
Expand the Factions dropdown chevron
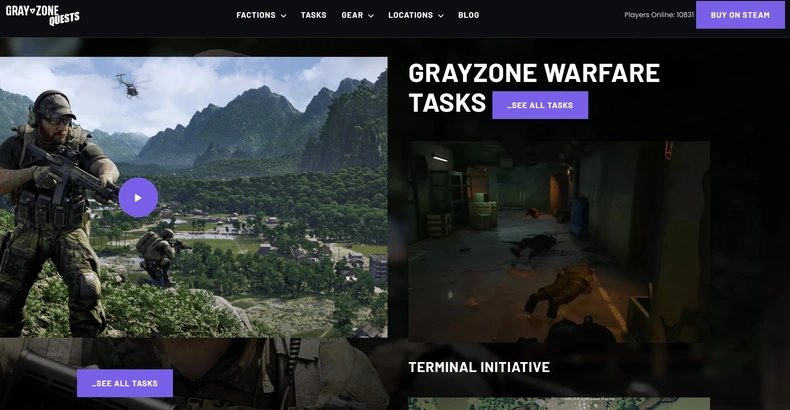283,16
